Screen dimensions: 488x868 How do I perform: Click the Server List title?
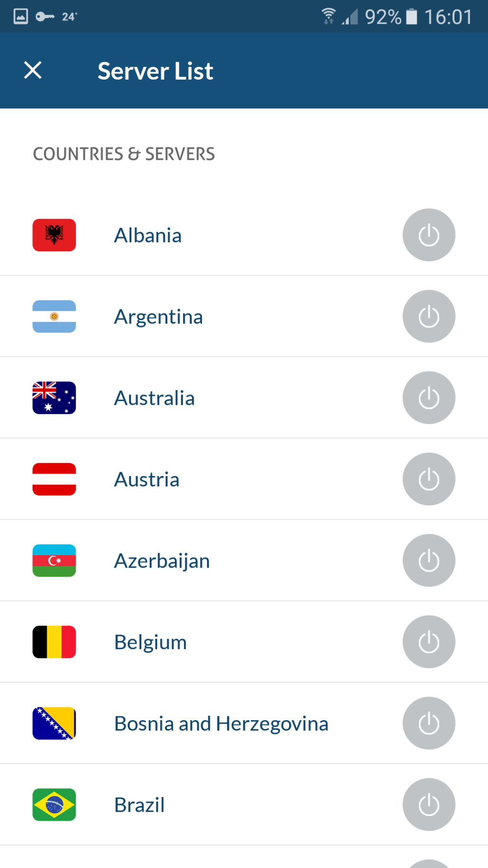pyautogui.click(x=155, y=71)
